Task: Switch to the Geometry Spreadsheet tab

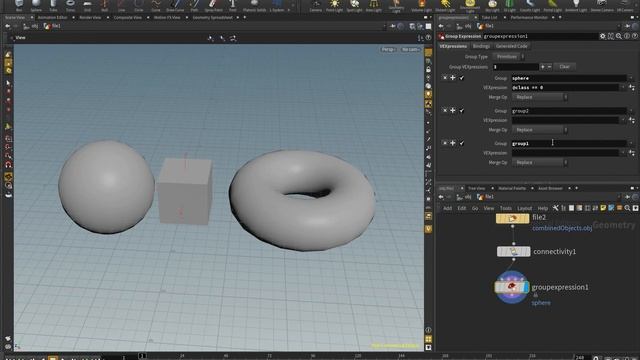Action: 212,18
